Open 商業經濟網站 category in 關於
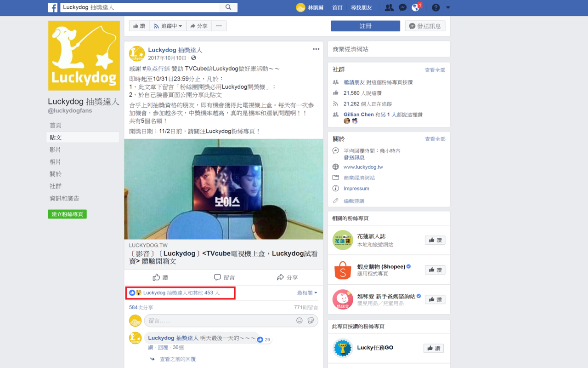Screen dimensions: 588x368 point(359,178)
